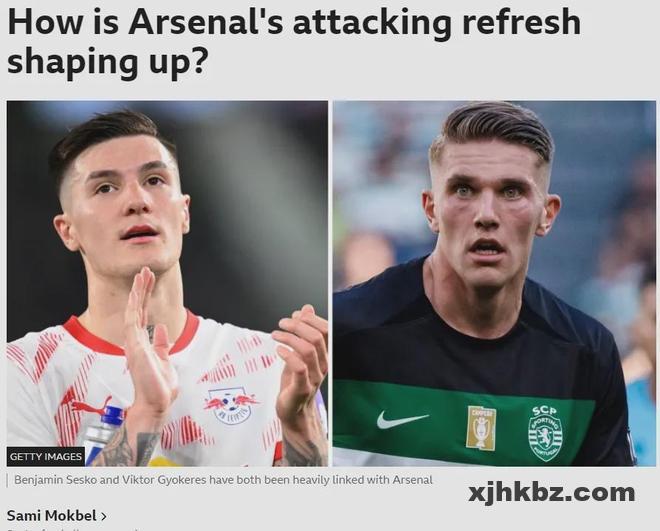This screenshot has height=531, width=660.
Task: Click the gold champions trophy badge
Action: pos(481,428)
